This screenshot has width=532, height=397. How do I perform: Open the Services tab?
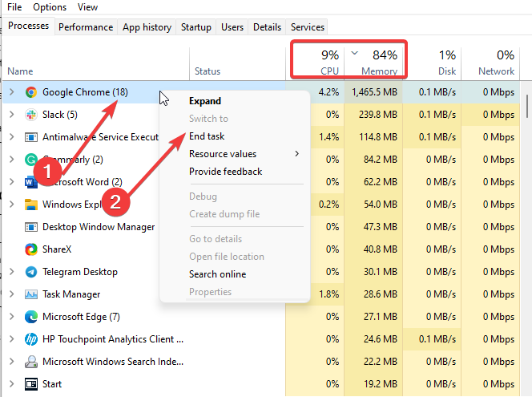308,27
